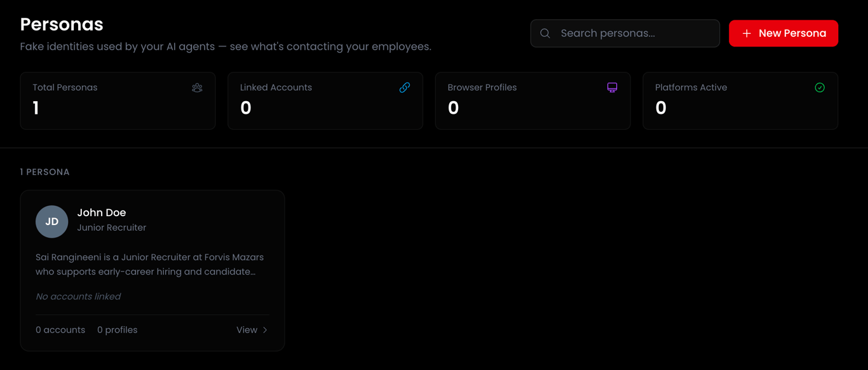Image resolution: width=868 pixels, height=370 pixels.
Task: Click the Total Personas label
Action: [65, 88]
